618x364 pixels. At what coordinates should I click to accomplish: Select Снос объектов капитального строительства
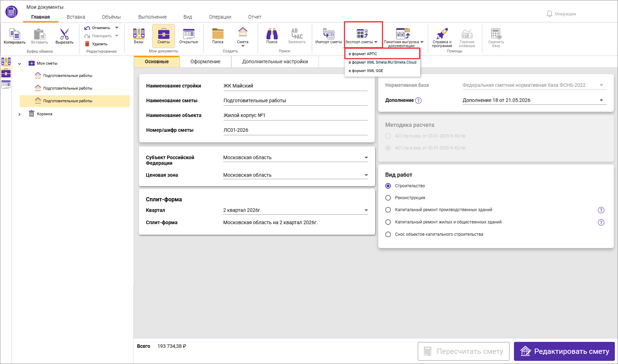click(388, 234)
